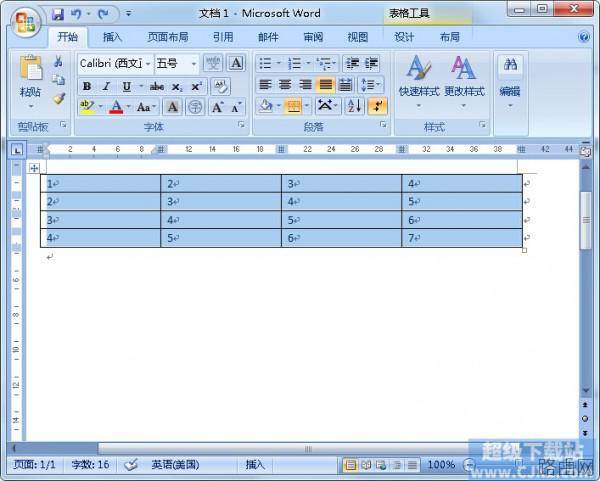This screenshot has width=600, height=481.
Task: Click the vertical scrollbar thumb
Action: tap(585, 220)
